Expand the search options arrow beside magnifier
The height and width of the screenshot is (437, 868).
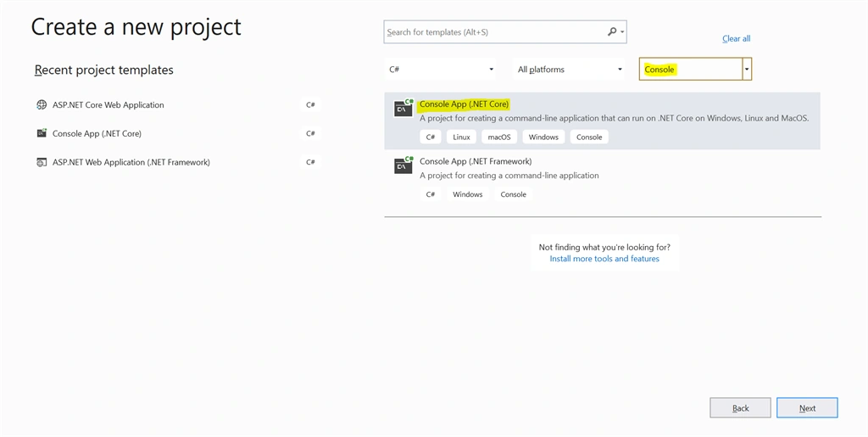click(623, 32)
